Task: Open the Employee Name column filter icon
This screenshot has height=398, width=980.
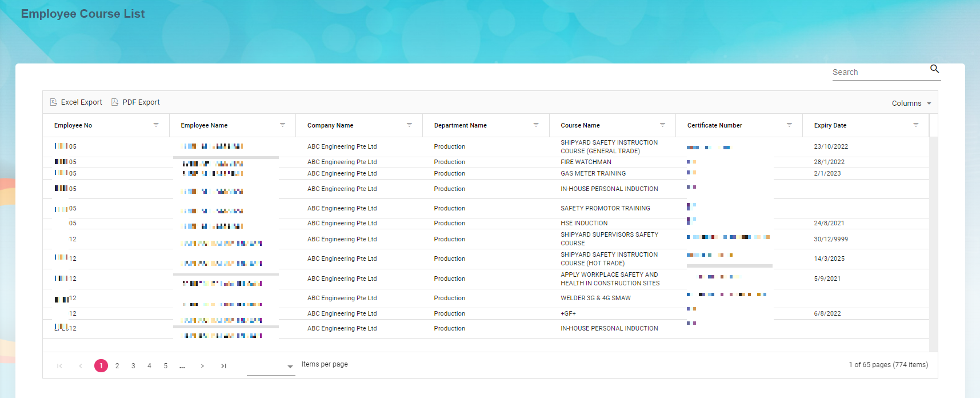Action: pos(282,125)
